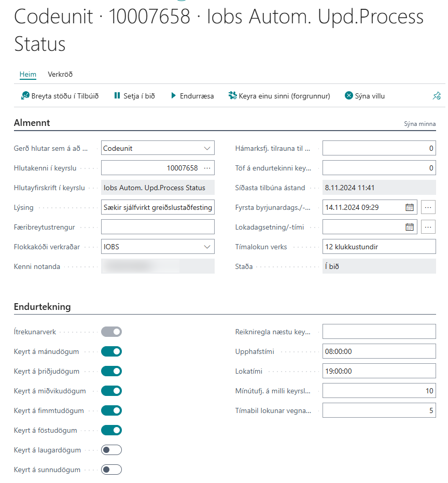
Task: Open the calendar picker for Lokadagsetning/-tími
Action: 410,227
